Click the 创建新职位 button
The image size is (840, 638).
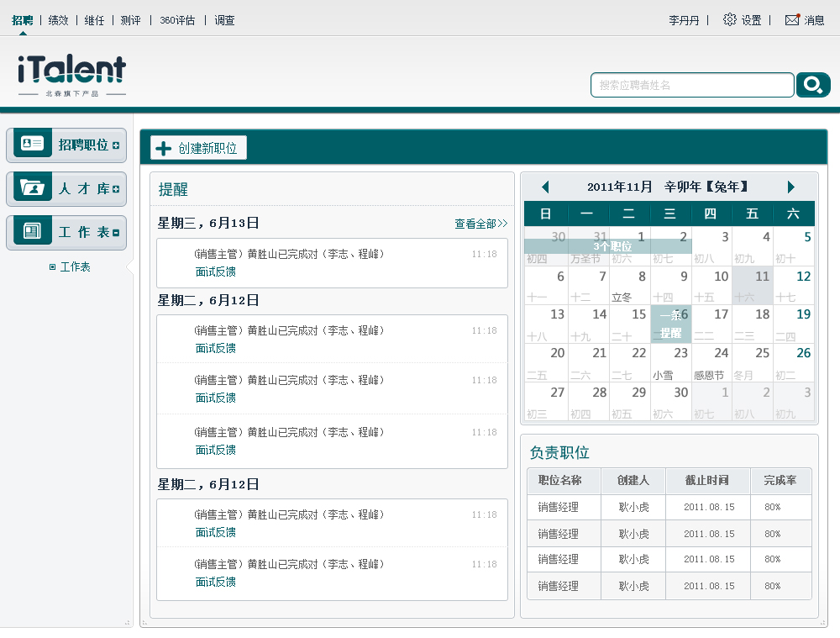click(x=199, y=148)
